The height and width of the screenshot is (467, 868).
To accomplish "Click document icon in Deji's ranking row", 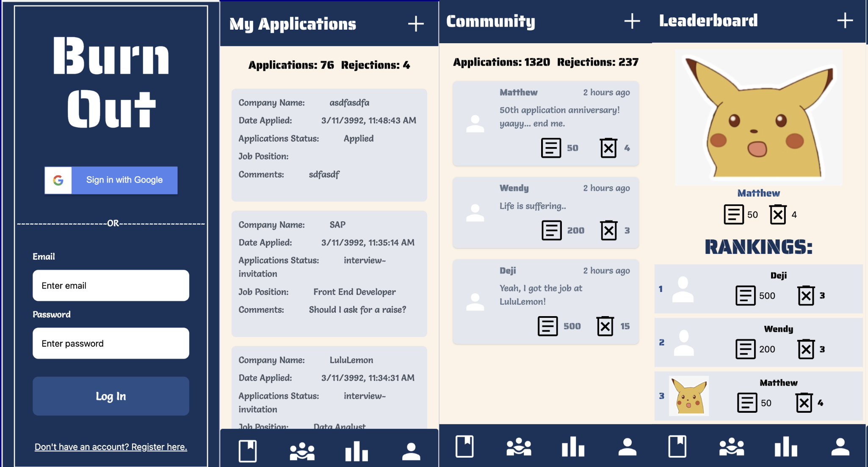I will tap(745, 295).
